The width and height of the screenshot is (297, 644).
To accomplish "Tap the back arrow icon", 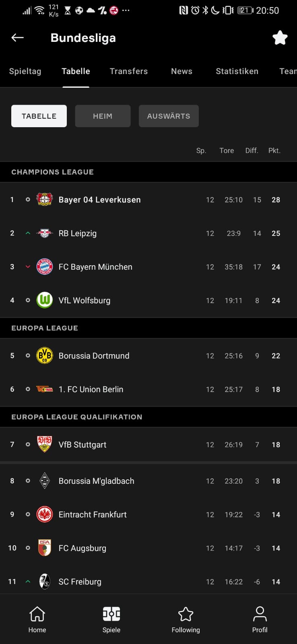I will tap(18, 38).
